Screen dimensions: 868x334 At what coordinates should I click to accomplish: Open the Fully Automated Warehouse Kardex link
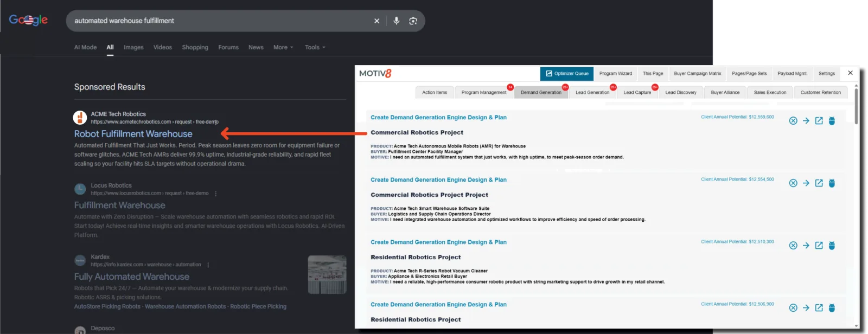tap(132, 277)
